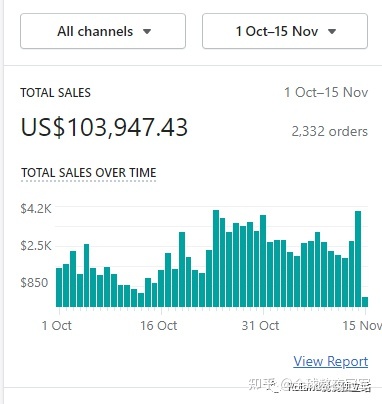Open the All channels dropdown
382x404 pixels.
[x=103, y=31]
